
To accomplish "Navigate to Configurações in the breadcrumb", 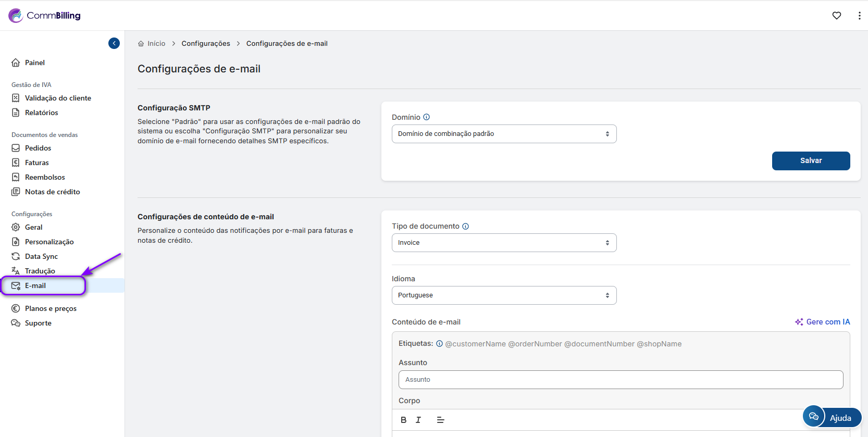I will (x=206, y=44).
